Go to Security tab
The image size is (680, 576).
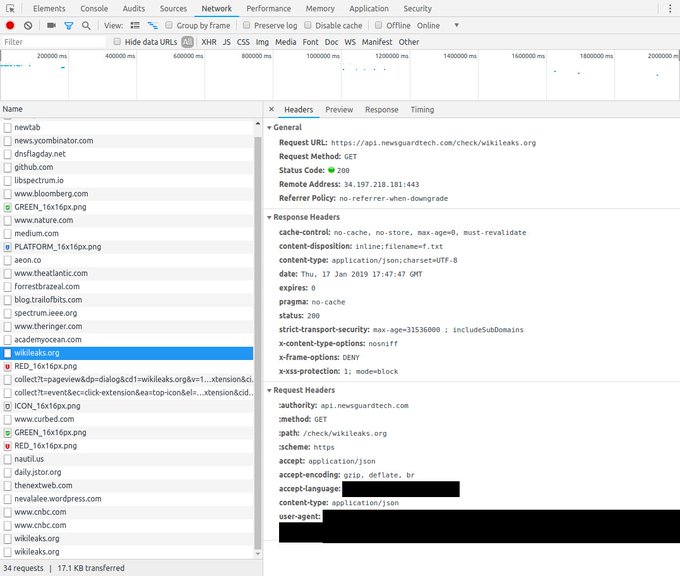click(x=417, y=9)
